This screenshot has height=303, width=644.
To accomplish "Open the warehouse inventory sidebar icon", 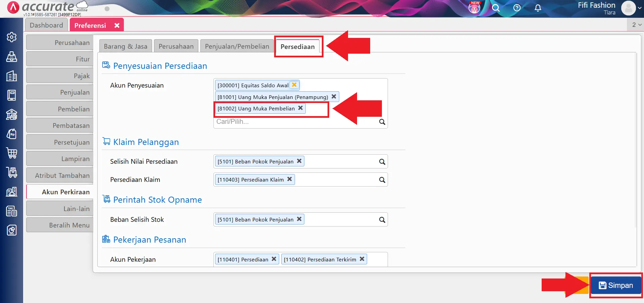I will click(x=12, y=192).
